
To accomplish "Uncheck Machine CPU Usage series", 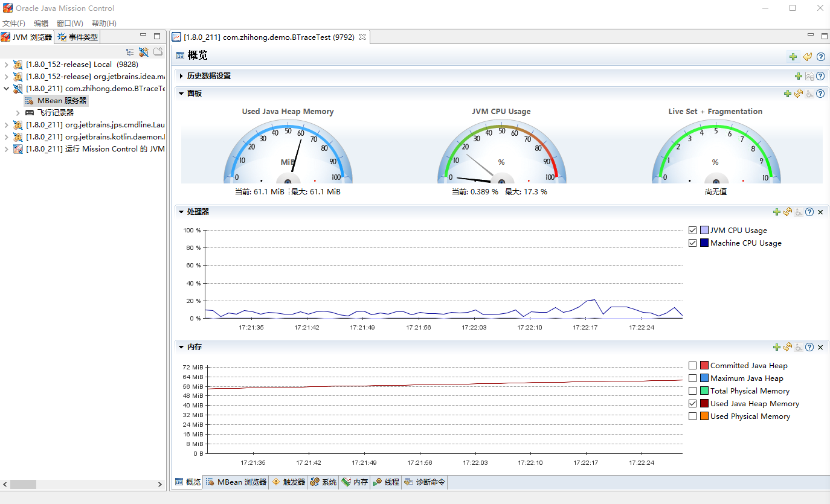I will pos(693,243).
